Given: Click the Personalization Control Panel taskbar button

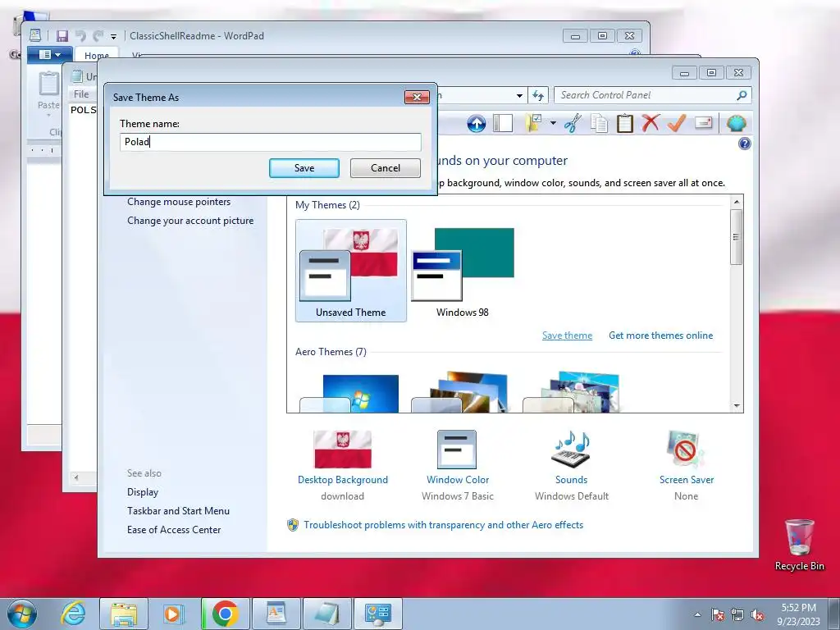Looking at the screenshot, I should (378, 614).
